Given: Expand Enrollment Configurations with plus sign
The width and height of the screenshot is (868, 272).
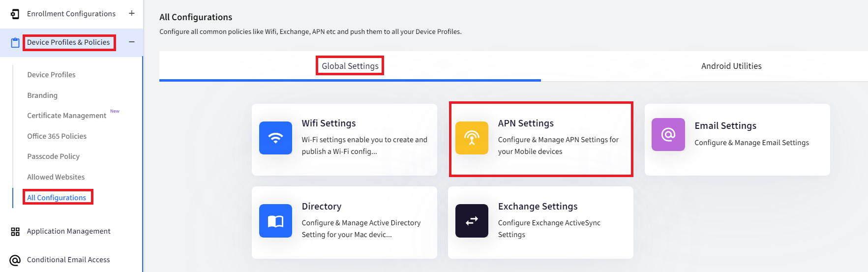Looking at the screenshot, I should click(132, 13).
